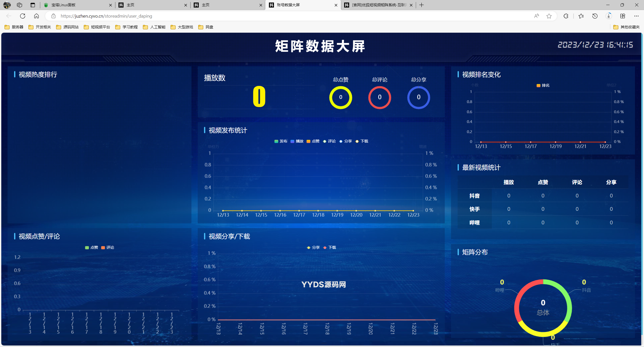
Task: Click the orange 排名 legend swatch
Action: [538, 86]
